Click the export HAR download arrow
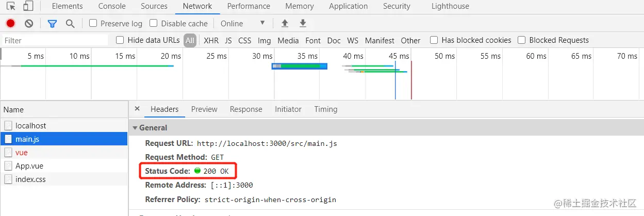Viewport: 644px width, 216px height. (x=303, y=23)
